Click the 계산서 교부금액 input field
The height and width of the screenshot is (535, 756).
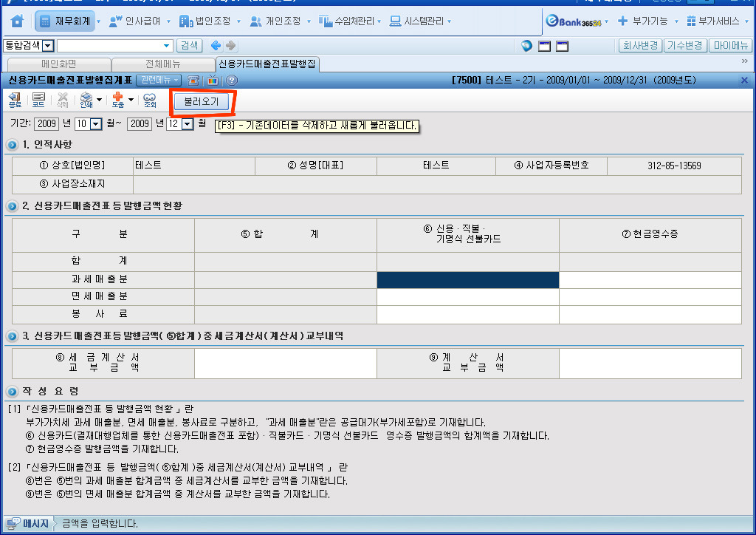pos(650,364)
